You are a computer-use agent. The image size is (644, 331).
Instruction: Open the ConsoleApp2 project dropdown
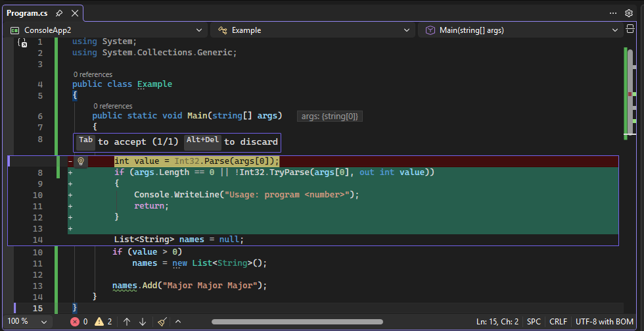pyautogui.click(x=107, y=30)
